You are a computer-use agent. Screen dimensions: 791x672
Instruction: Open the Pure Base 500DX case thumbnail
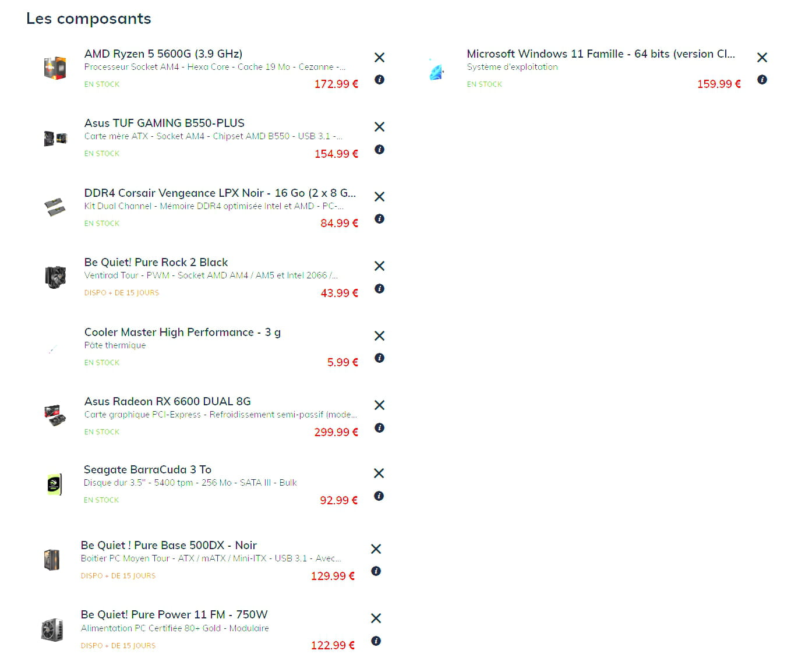coord(52,560)
